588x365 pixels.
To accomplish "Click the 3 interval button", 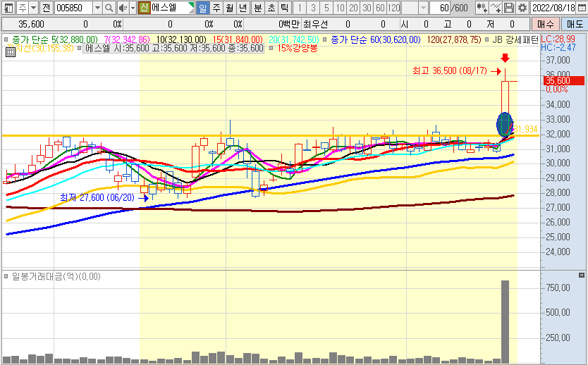I will (x=313, y=8).
